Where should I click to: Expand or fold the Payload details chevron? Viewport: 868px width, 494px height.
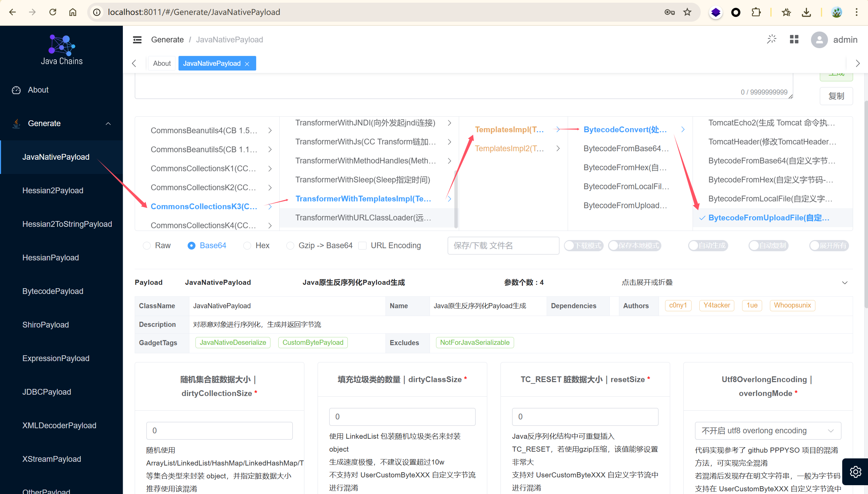(x=845, y=282)
